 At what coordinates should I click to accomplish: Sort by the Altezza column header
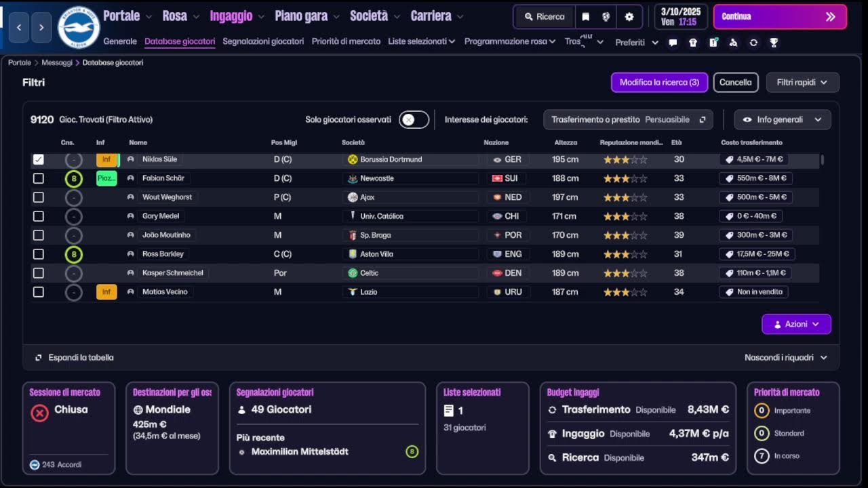566,143
